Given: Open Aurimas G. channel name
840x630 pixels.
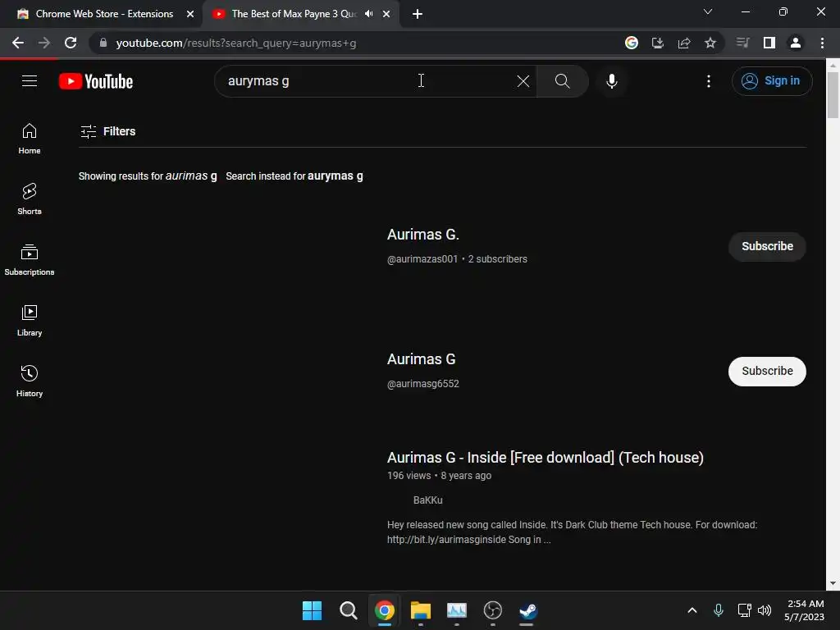Looking at the screenshot, I should coord(423,235).
